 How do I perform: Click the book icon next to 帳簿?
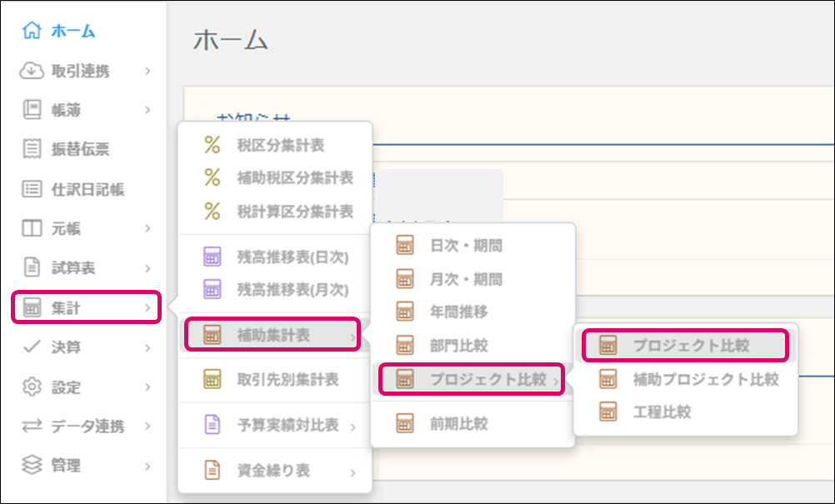click(32, 110)
